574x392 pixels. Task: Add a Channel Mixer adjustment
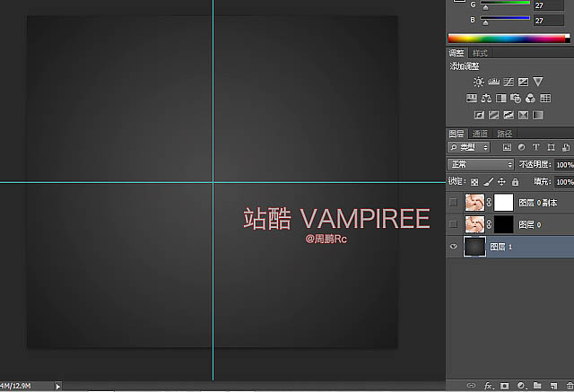click(x=530, y=98)
